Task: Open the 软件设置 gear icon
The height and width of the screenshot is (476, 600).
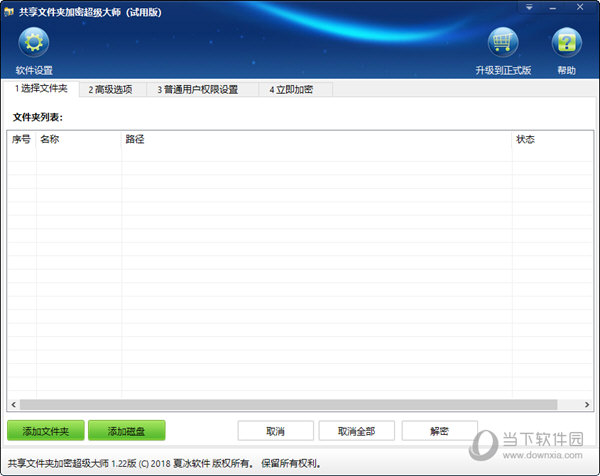Action: pyautogui.click(x=34, y=42)
